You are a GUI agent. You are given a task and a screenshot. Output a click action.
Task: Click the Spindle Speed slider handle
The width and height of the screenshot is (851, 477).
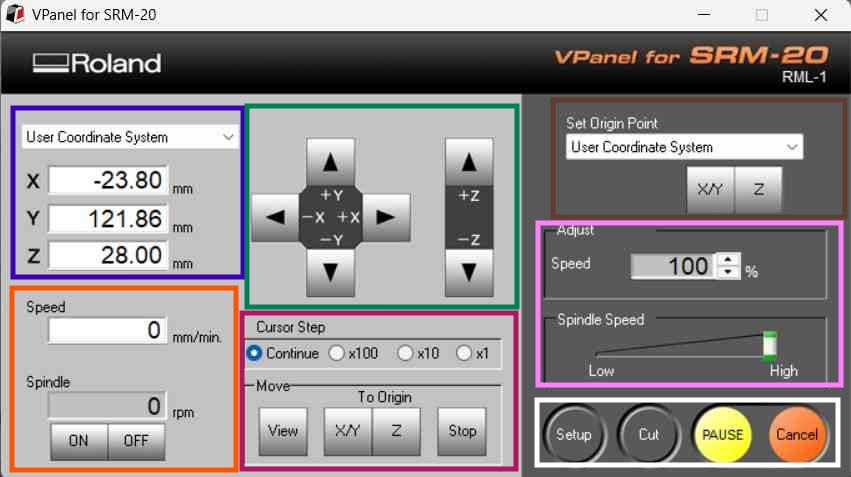pos(770,346)
